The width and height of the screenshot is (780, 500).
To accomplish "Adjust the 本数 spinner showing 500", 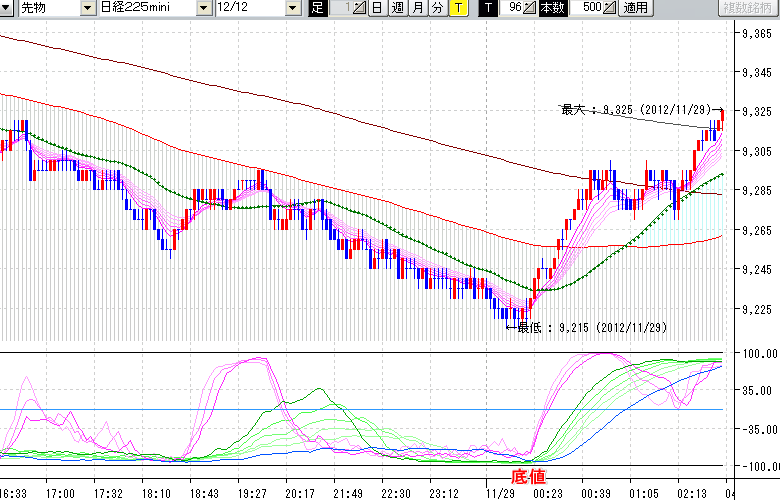I will [610, 8].
